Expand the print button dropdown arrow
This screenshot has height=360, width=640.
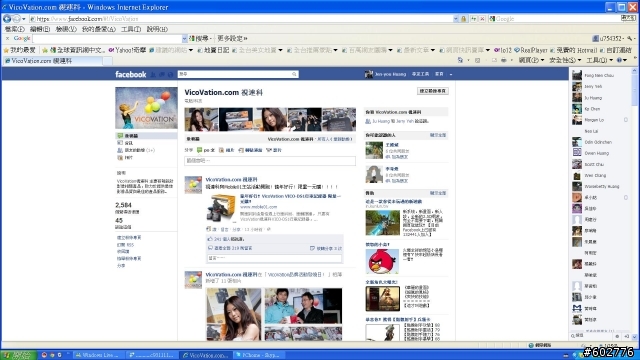511,60
